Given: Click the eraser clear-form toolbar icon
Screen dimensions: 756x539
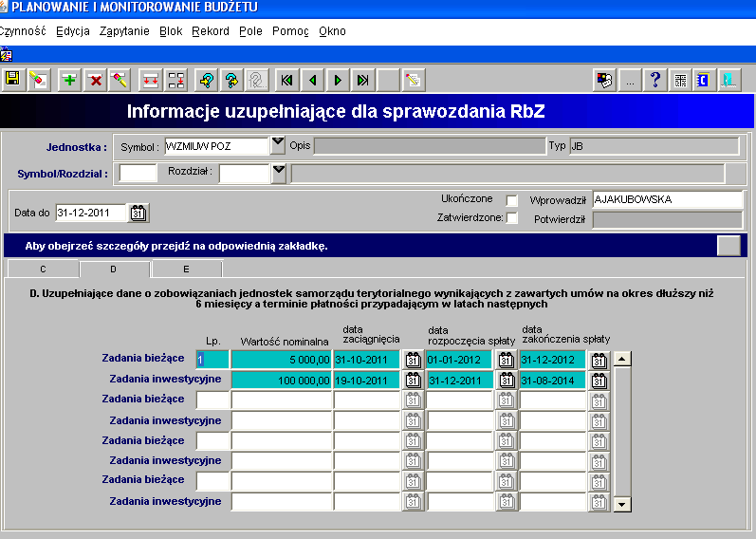Looking at the screenshot, I should (39, 80).
